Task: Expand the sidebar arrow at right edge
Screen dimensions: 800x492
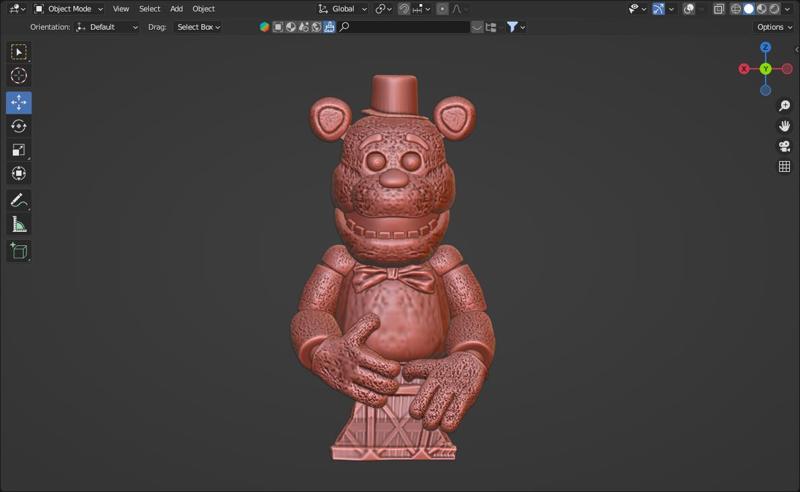Action: point(797,50)
